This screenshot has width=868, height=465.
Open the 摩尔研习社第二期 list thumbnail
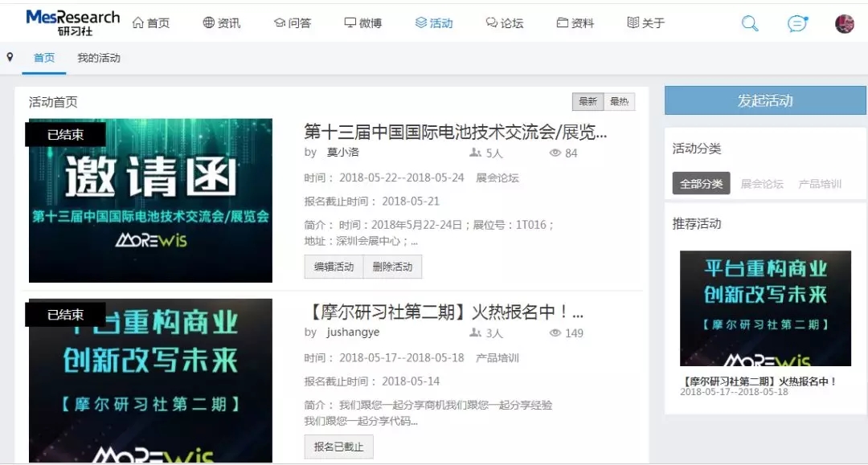pyautogui.click(x=150, y=381)
